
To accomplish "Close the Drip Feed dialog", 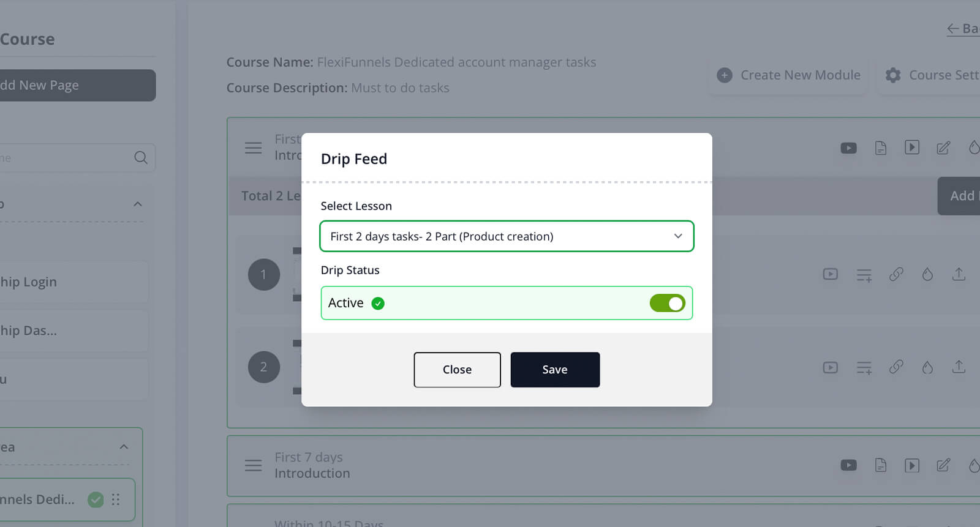I will [457, 370].
